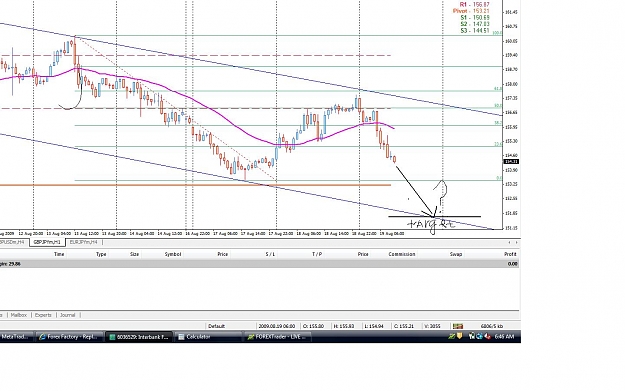Screen dimensions: 625x391
Task: Click the 19 Aug 06:00 time axis label
Action: (x=392, y=234)
